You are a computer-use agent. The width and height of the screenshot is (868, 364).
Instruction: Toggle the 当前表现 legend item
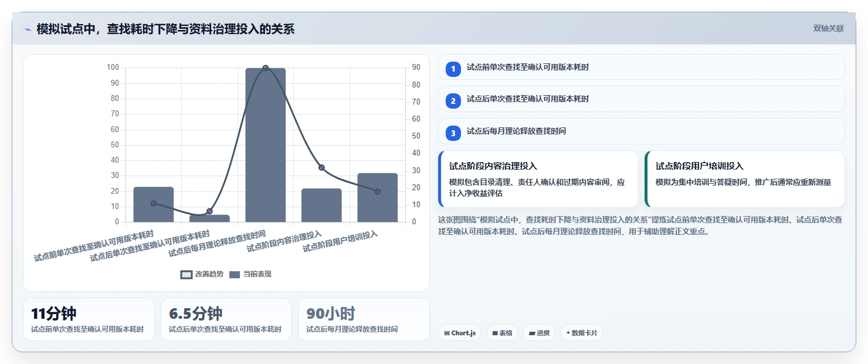click(x=250, y=274)
